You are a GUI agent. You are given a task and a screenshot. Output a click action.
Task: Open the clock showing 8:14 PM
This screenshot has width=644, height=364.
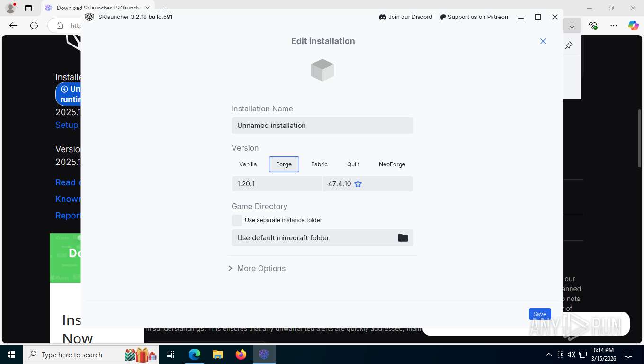(603, 355)
